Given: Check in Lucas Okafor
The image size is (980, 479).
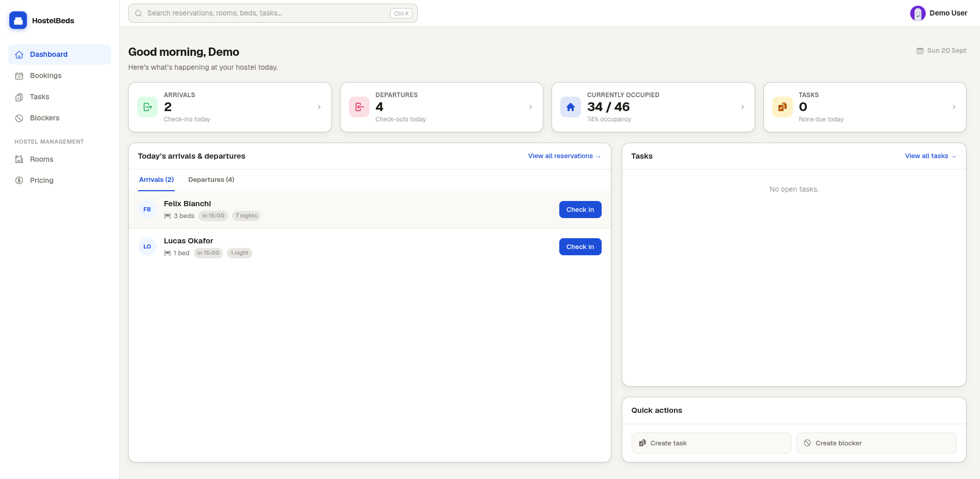Looking at the screenshot, I should (x=580, y=246).
